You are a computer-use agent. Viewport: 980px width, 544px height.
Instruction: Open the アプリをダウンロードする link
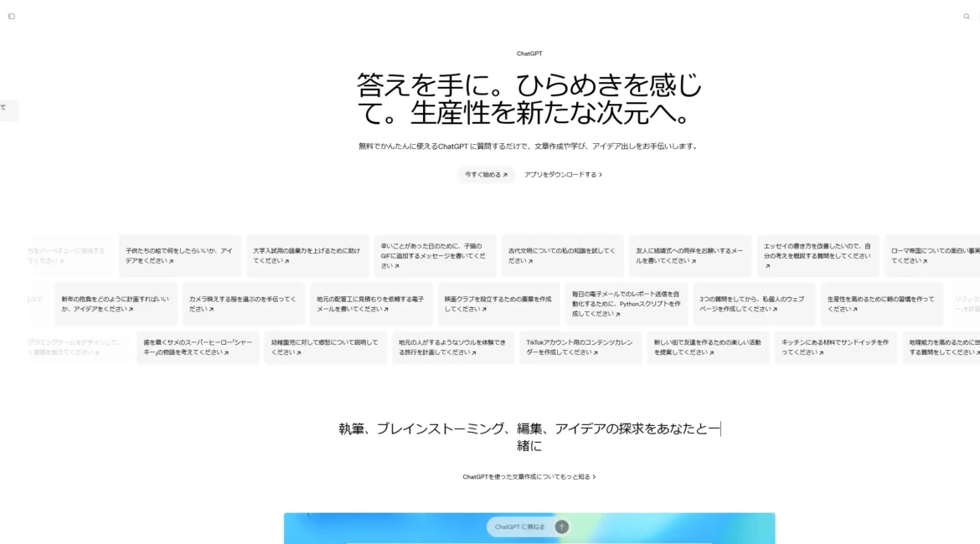[x=563, y=175]
